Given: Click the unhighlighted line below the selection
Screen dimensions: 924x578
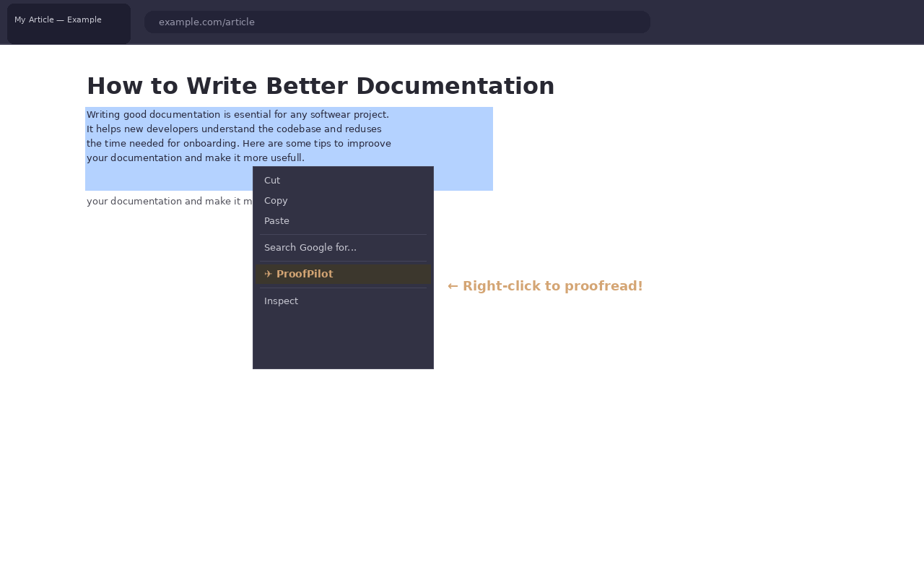Looking at the screenshot, I should point(166,201).
